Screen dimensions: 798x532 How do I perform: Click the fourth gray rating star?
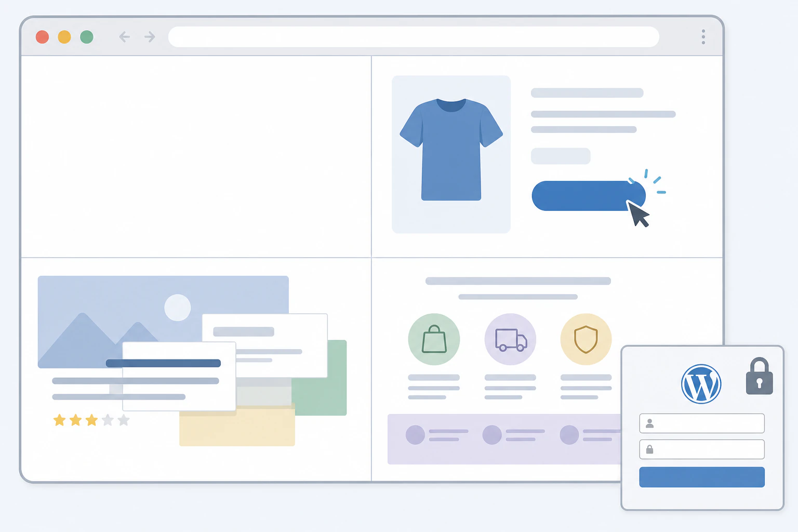click(x=108, y=420)
